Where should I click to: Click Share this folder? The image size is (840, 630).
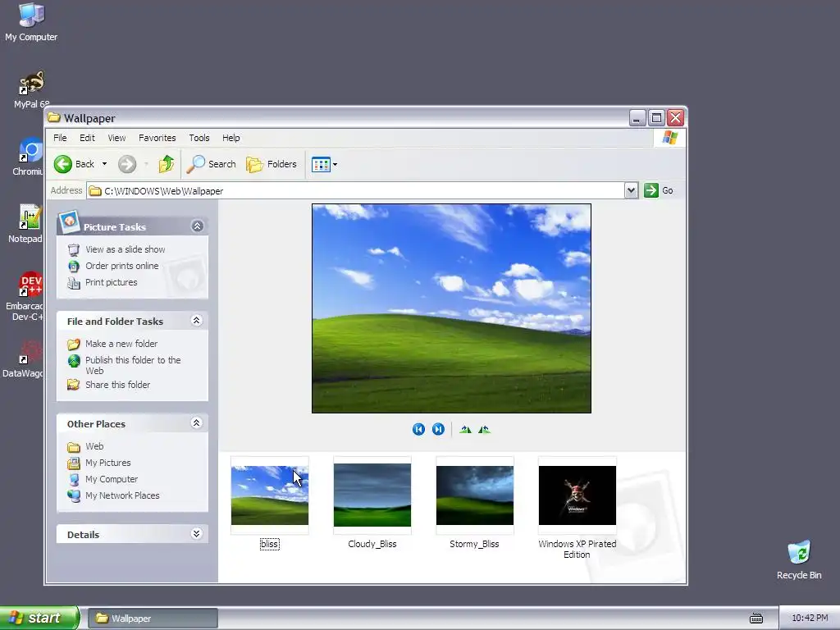(x=118, y=385)
